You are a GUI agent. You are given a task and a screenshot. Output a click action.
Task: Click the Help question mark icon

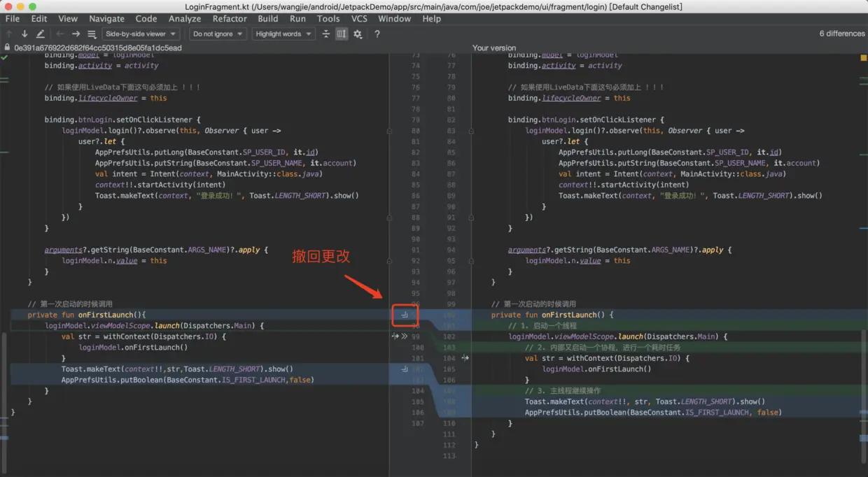[x=377, y=34]
